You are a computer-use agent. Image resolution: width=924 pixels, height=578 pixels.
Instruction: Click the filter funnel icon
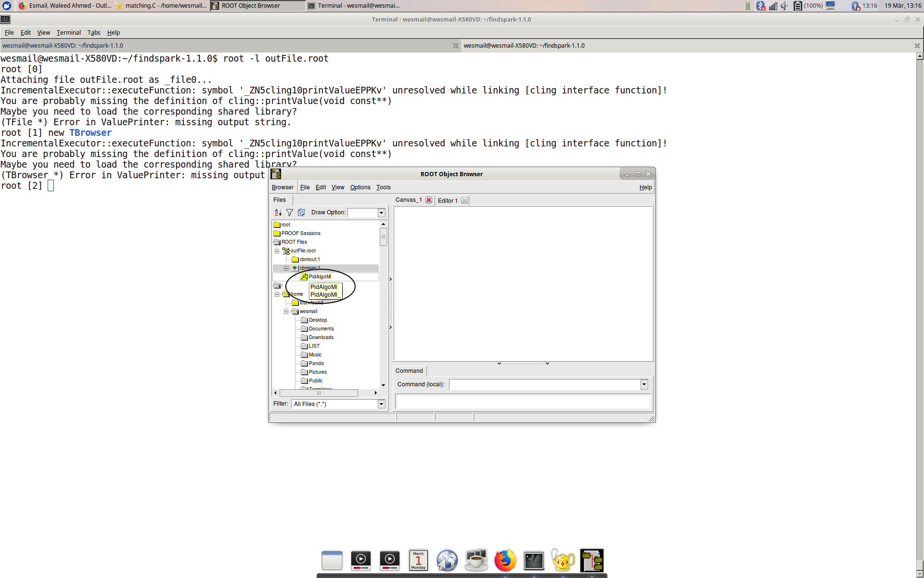[289, 212]
